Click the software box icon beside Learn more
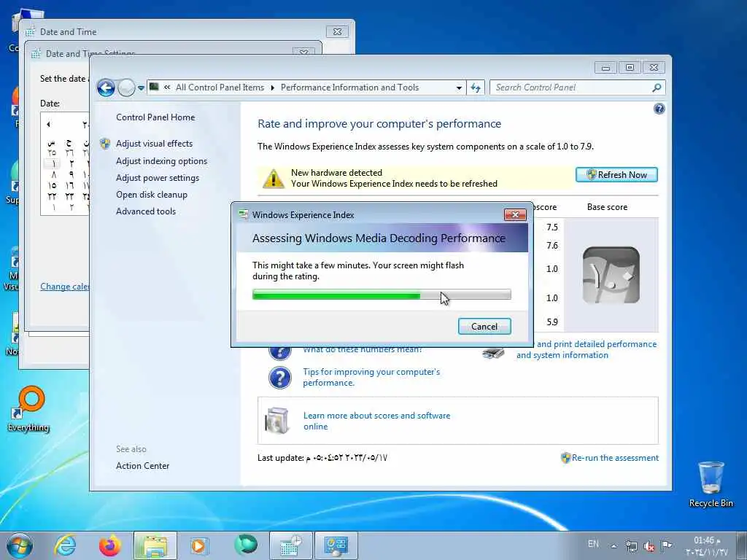The image size is (747, 560). [276, 421]
